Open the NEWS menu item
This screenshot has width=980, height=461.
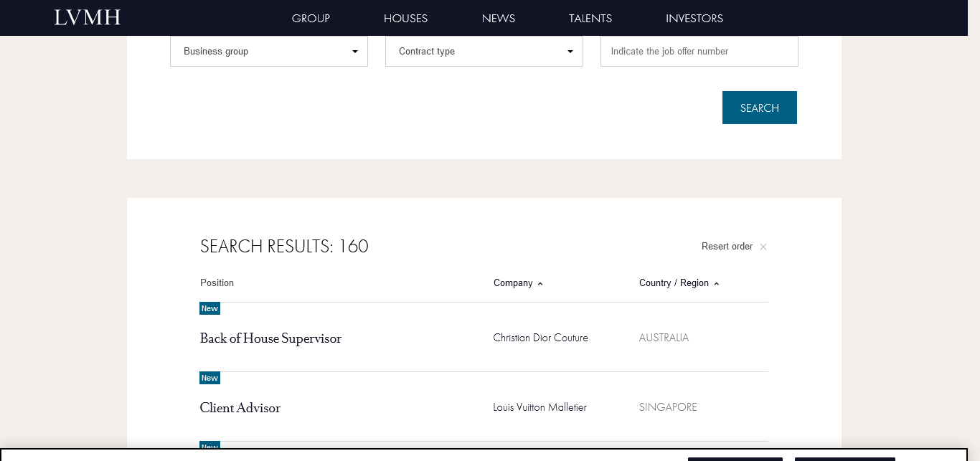[498, 19]
